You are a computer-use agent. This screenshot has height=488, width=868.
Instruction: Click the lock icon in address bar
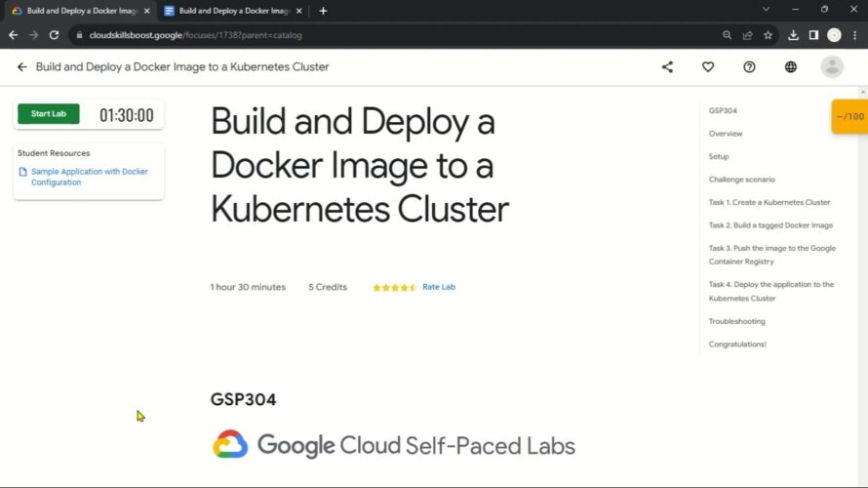79,35
